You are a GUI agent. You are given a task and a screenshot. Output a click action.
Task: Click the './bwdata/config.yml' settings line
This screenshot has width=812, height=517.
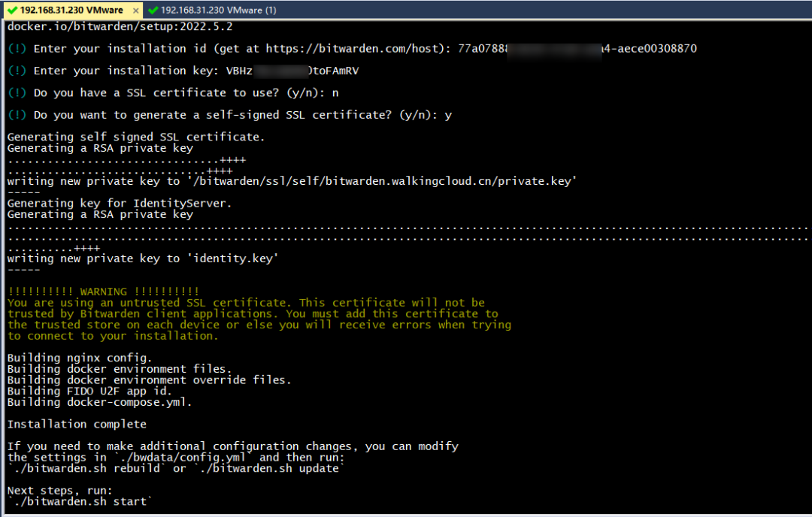pyautogui.click(x=176, y=458)
